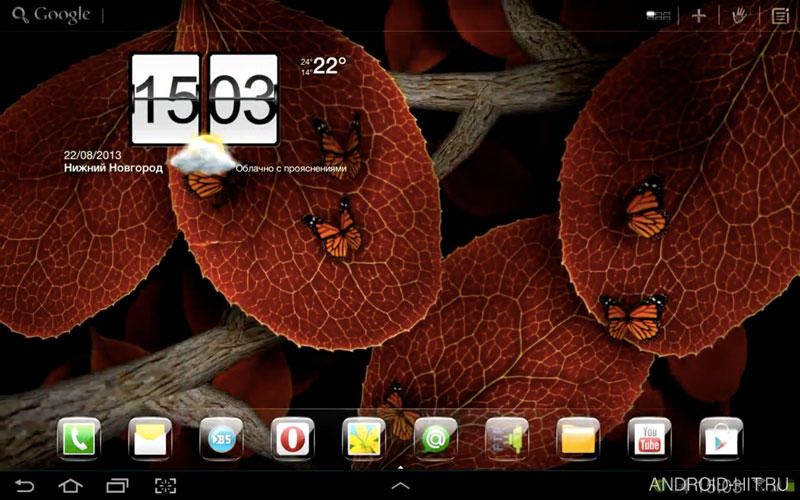Show recent apps overview

117,485
